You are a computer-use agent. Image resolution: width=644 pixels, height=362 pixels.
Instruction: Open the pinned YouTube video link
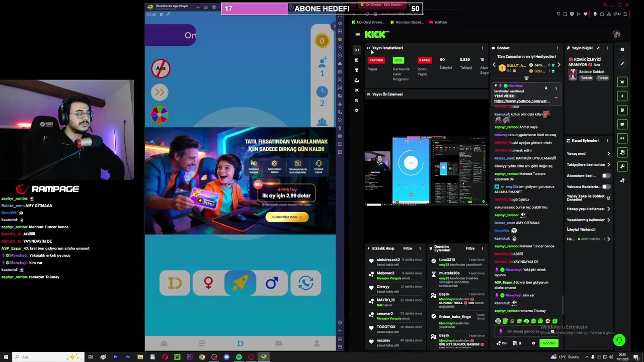522,101
